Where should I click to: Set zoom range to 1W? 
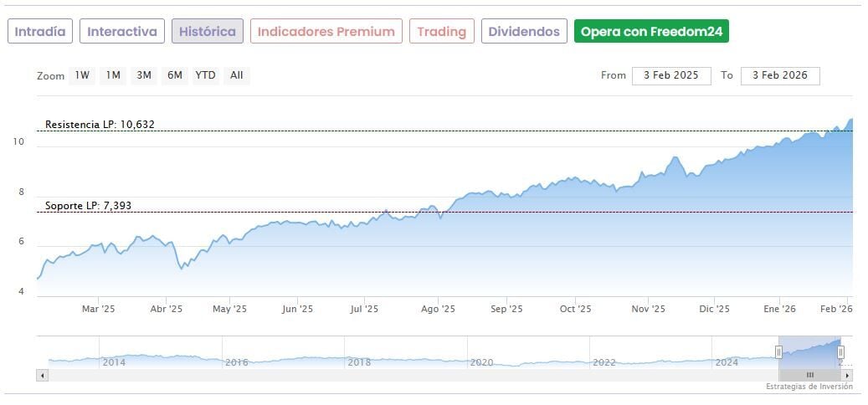coord(82,75)
